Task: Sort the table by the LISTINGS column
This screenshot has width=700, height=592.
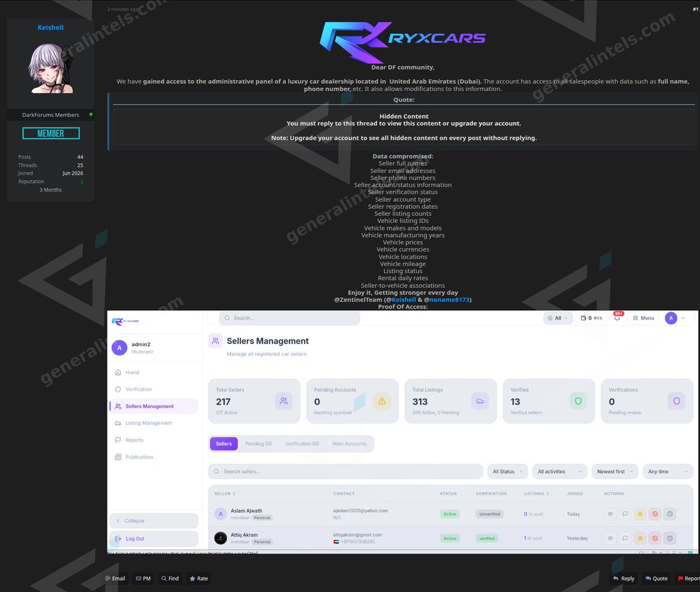Action: tap(537, 493)
